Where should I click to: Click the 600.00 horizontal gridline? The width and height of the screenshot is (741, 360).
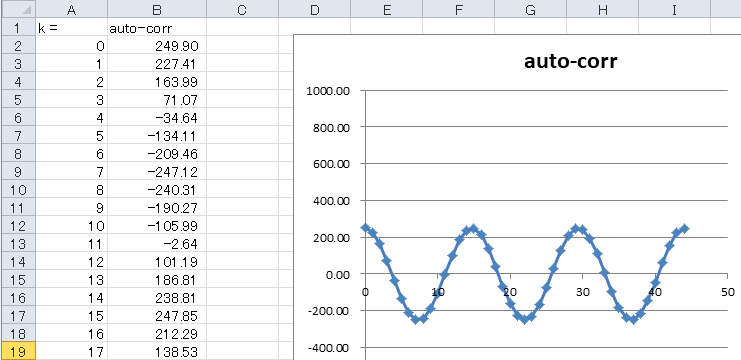(x=546, y=163)
